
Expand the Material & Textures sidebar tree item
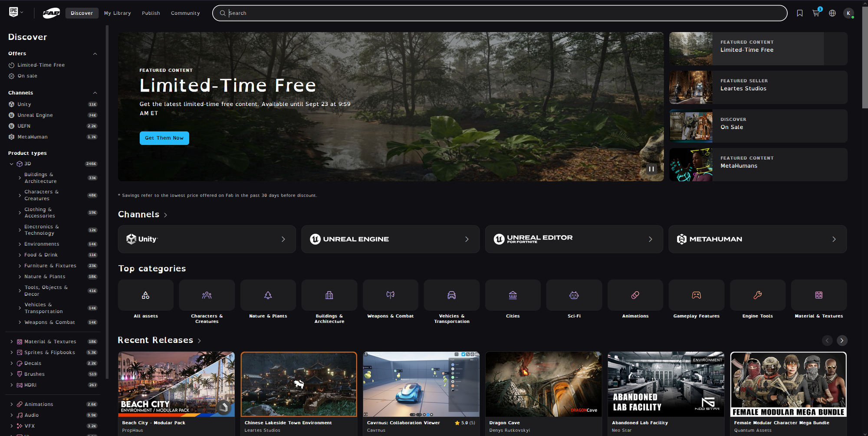[12, 342]
